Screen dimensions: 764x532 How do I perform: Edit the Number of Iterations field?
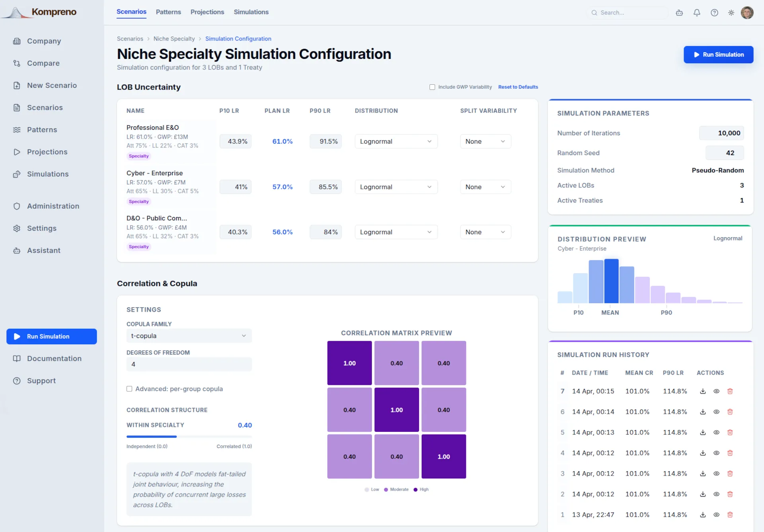click(x=721, y=133)
